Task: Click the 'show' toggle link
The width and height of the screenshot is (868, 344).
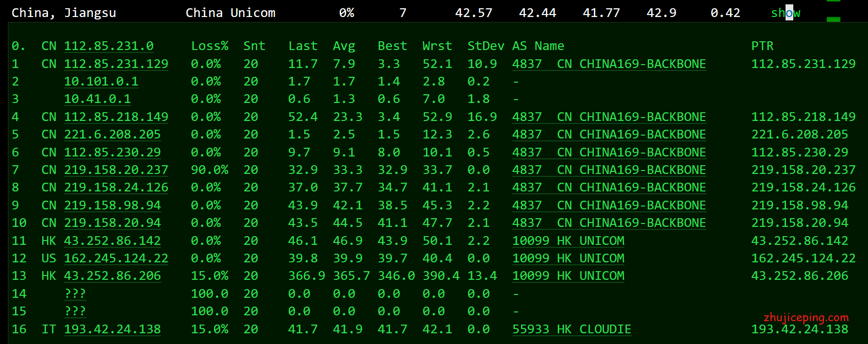Action: point(785,13)
